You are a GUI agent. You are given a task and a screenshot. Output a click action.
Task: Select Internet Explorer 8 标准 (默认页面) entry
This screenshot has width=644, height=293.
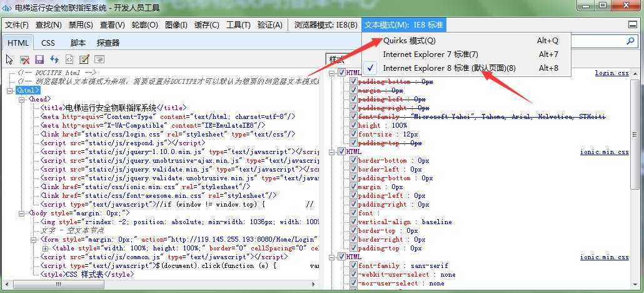click(x=466, y=68)
